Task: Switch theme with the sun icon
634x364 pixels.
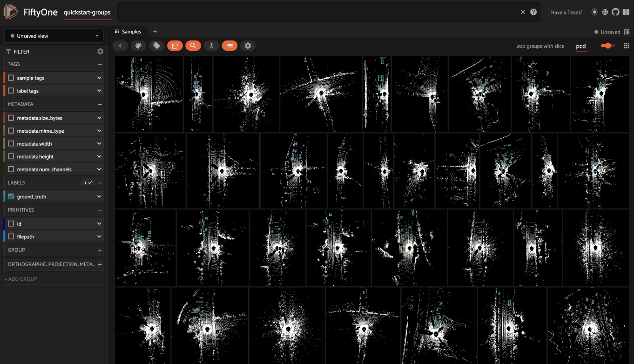Action: 594,12
